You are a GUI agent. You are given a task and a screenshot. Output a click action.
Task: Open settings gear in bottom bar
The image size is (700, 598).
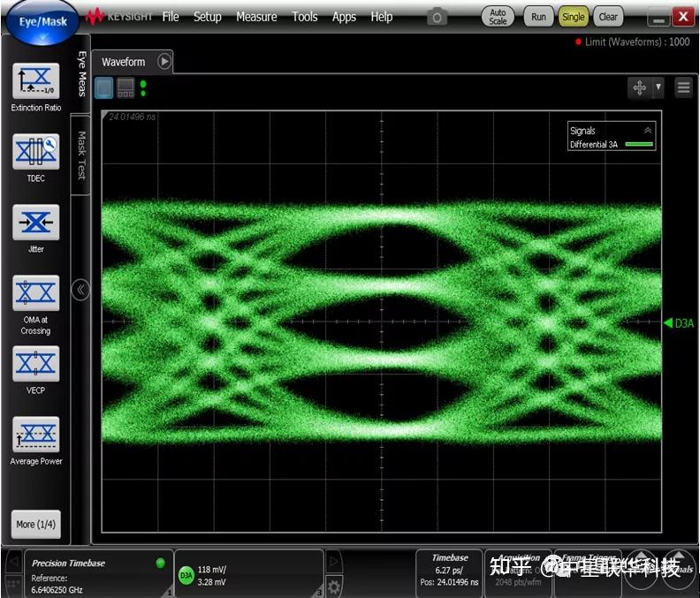(334, 586)
